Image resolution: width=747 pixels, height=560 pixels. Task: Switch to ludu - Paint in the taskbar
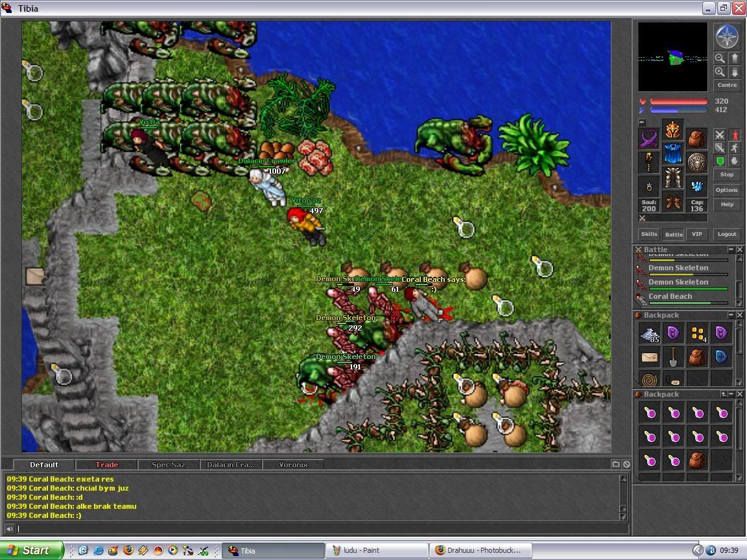(x=377, y=550)
